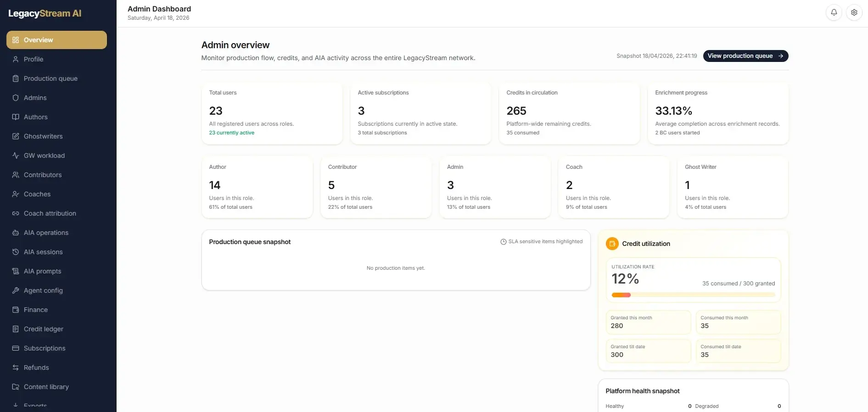This screenshot has height=412, width=868.
Task: Click the 'Granted this month' 280 tile
Action: point(648,322)
